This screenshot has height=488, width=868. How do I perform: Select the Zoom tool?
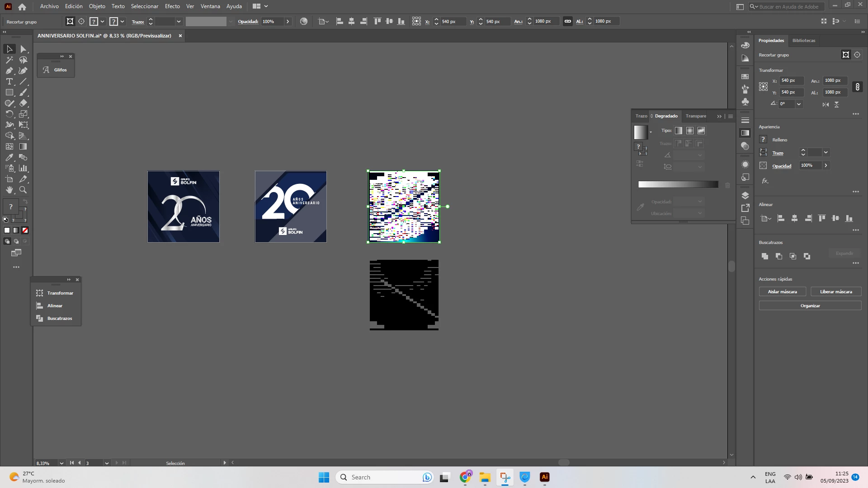(x=23, y=190)
